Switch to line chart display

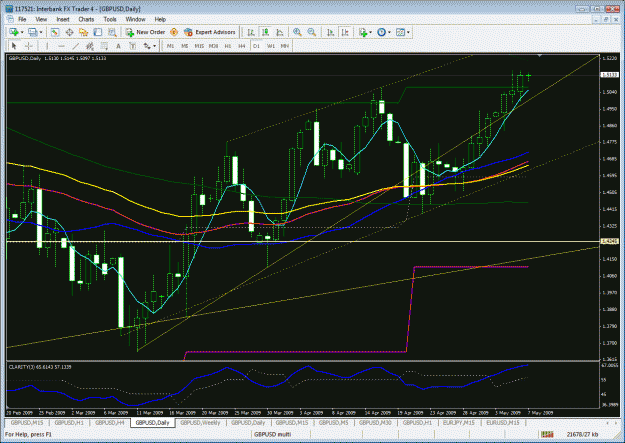[x=280, y=32]
